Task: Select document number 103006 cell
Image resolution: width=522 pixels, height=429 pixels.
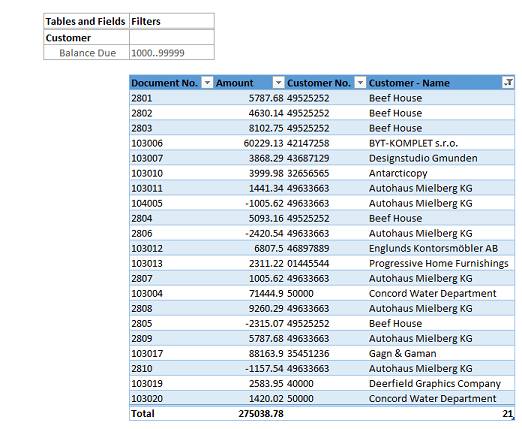Action: click(x=172, y=143)
